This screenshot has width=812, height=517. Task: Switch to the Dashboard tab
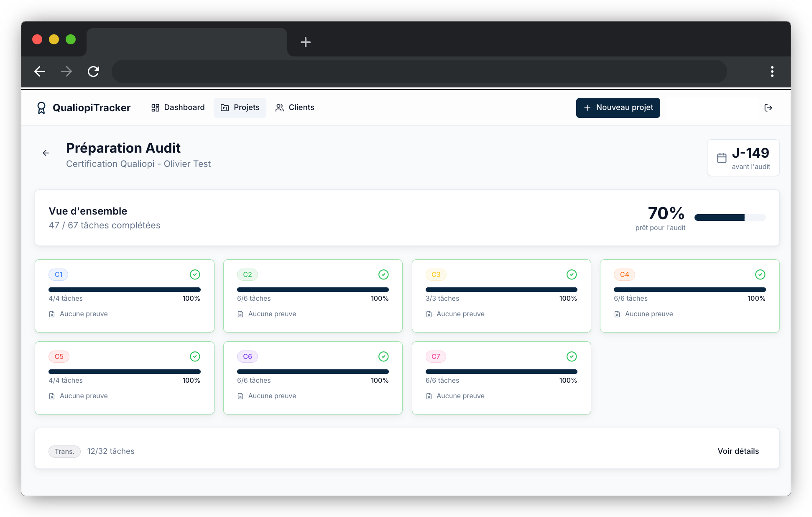click(x=177, y=107)
